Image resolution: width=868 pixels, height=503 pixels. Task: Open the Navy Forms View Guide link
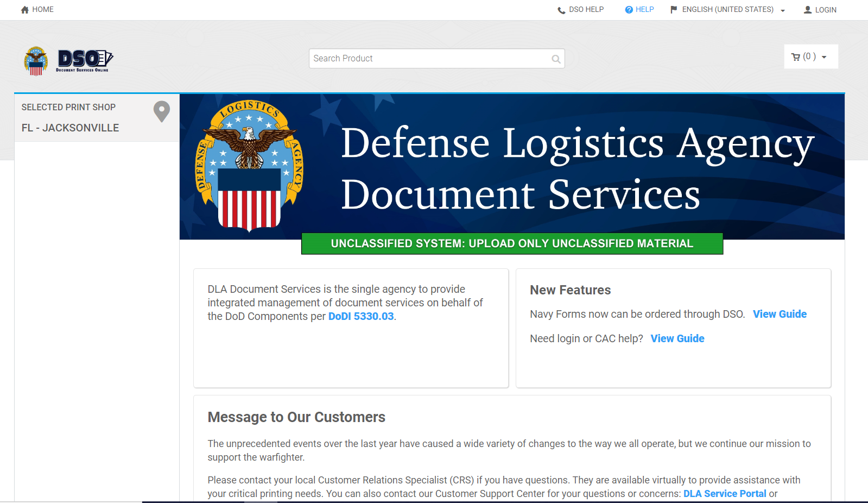780,314
